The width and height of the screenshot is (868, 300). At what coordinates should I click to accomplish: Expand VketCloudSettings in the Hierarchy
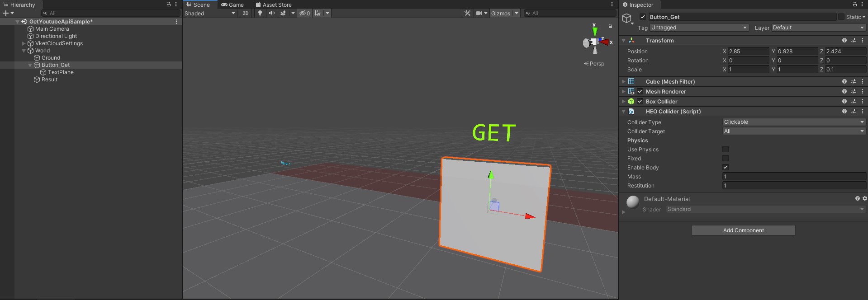pyautogui.click(x=24, y=43)
